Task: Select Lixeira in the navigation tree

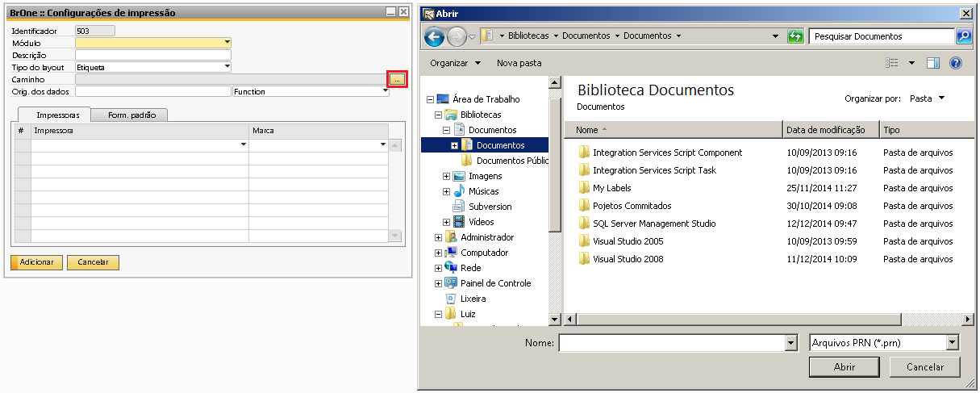Action: (473, 299)
